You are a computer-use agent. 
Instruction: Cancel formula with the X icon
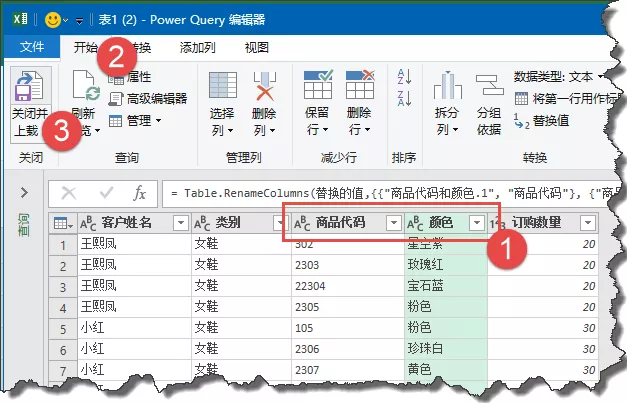click(x=69, y=193)
